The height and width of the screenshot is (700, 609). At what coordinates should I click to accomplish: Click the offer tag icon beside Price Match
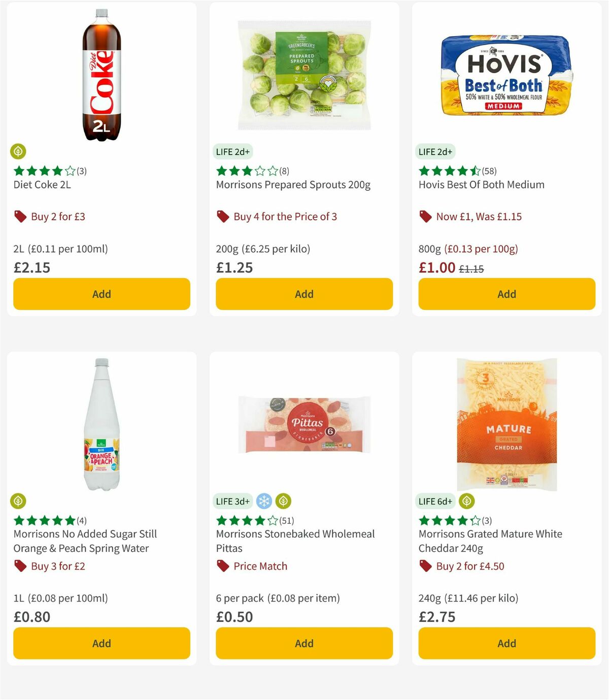tap(222, 566)
